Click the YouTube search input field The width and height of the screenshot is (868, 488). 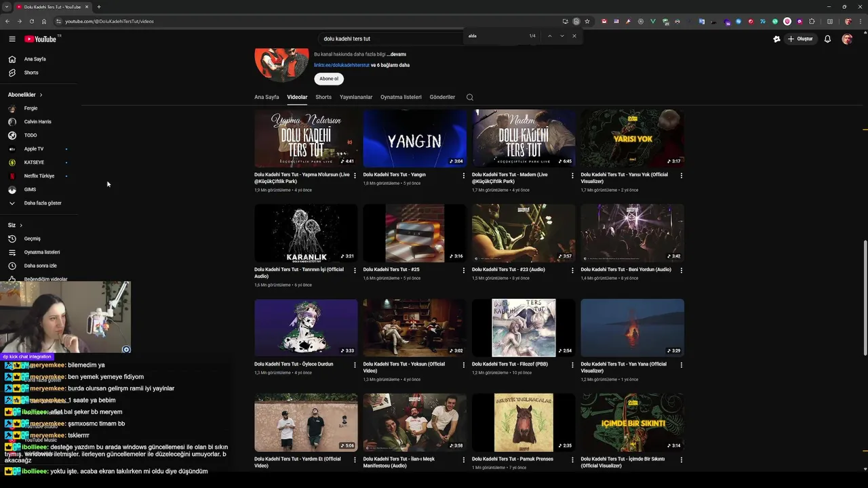point(390,39)
